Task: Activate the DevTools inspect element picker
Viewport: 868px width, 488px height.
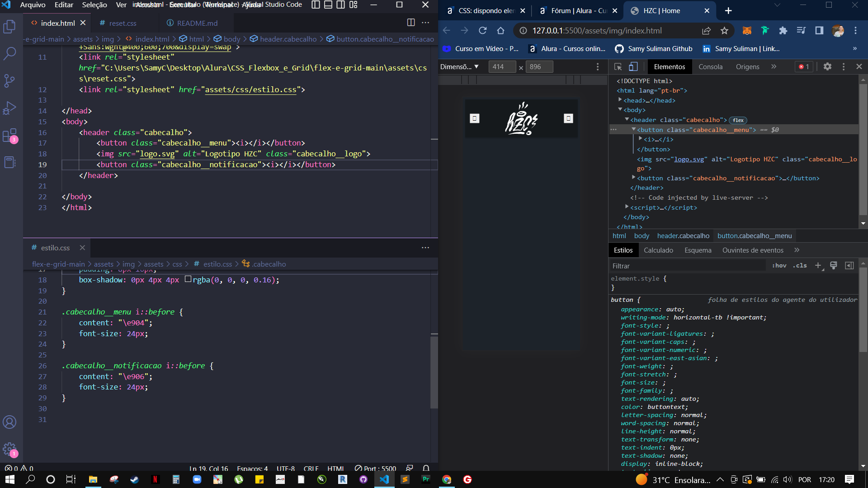Action: tap(618, 67)
